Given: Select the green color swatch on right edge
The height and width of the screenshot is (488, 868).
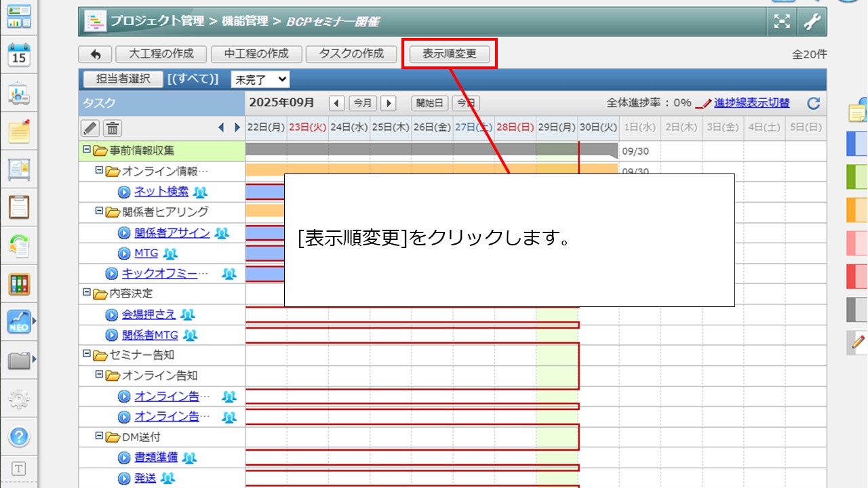Looking at the screenshot, I should coord(857,178).
